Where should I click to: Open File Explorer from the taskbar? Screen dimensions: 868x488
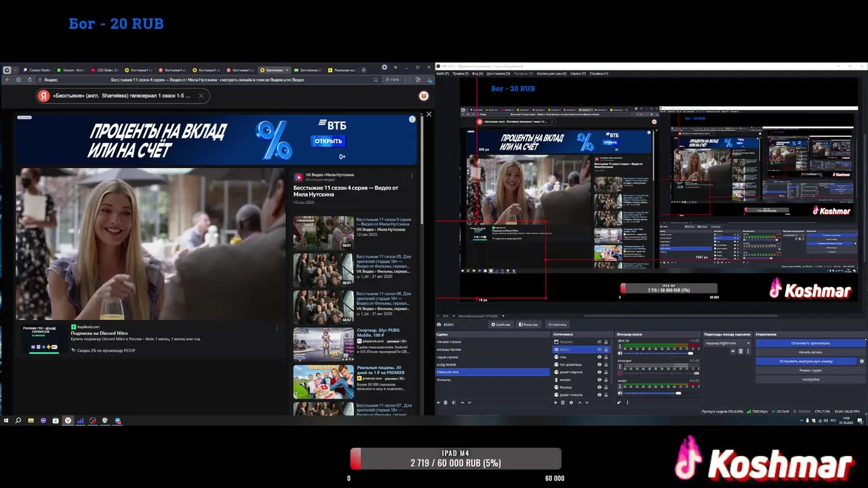31,420
